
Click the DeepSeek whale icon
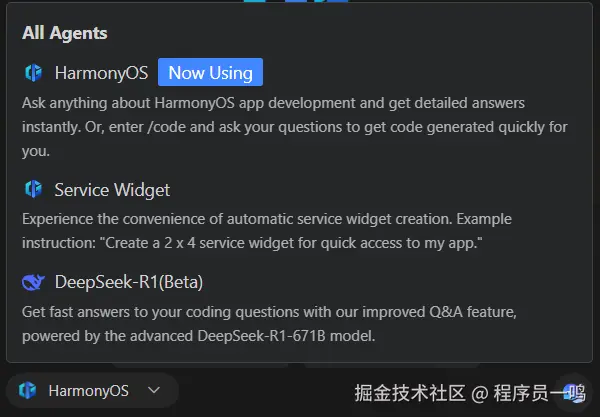pyautogui.click(x=33, y=282)
